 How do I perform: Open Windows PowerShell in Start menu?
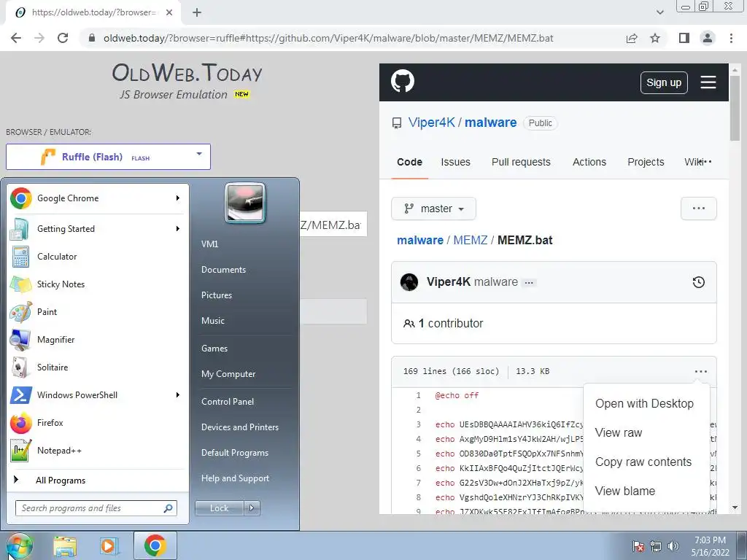98,394
